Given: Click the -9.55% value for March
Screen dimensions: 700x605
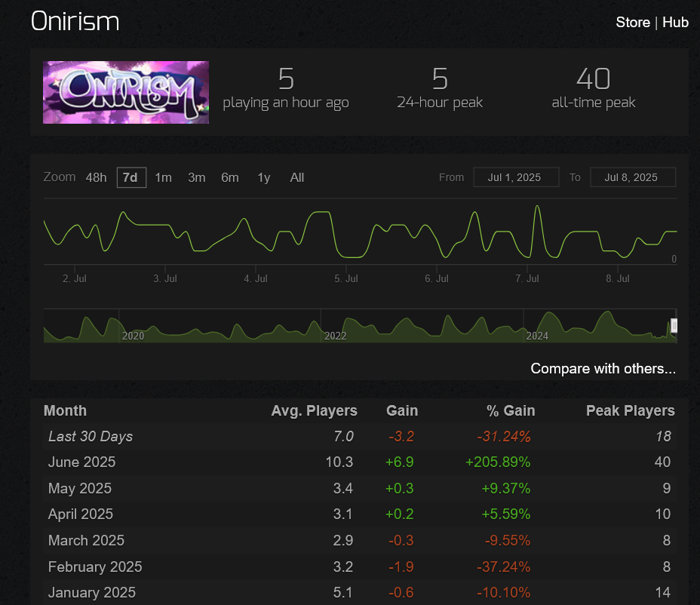Looking at the screenshot, I should coord(508,541).
